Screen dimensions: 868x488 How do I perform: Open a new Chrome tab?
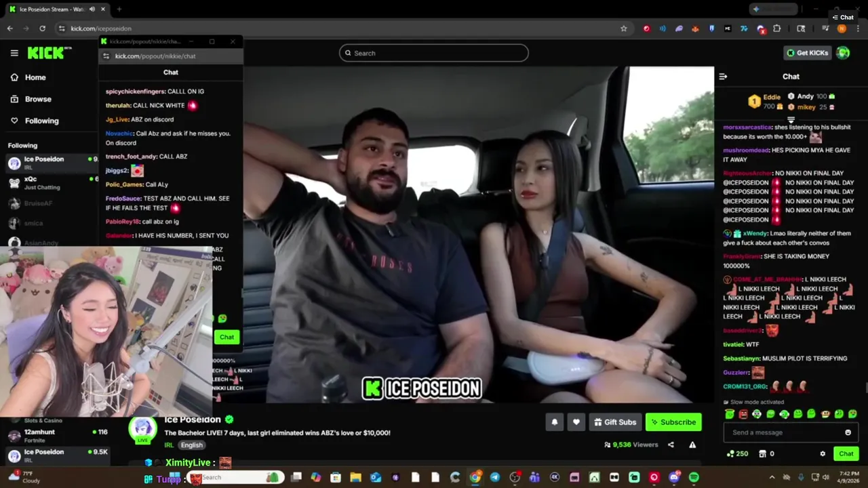point(119,9)
